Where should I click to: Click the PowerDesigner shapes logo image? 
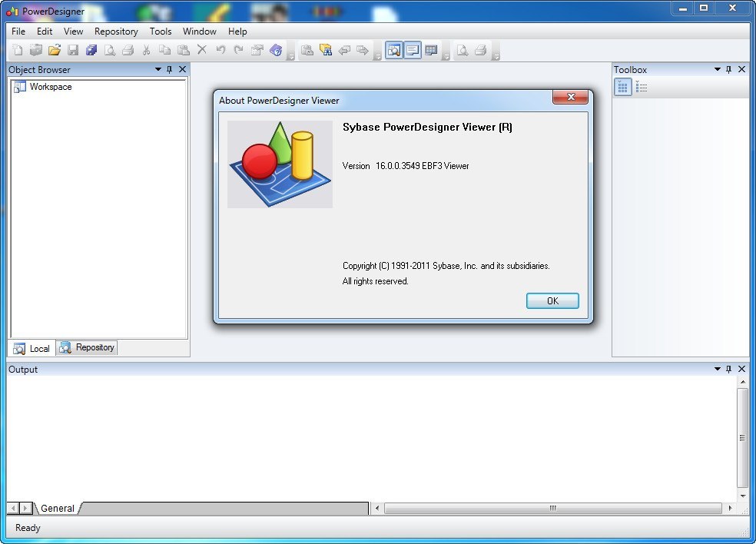click(280, 164)
